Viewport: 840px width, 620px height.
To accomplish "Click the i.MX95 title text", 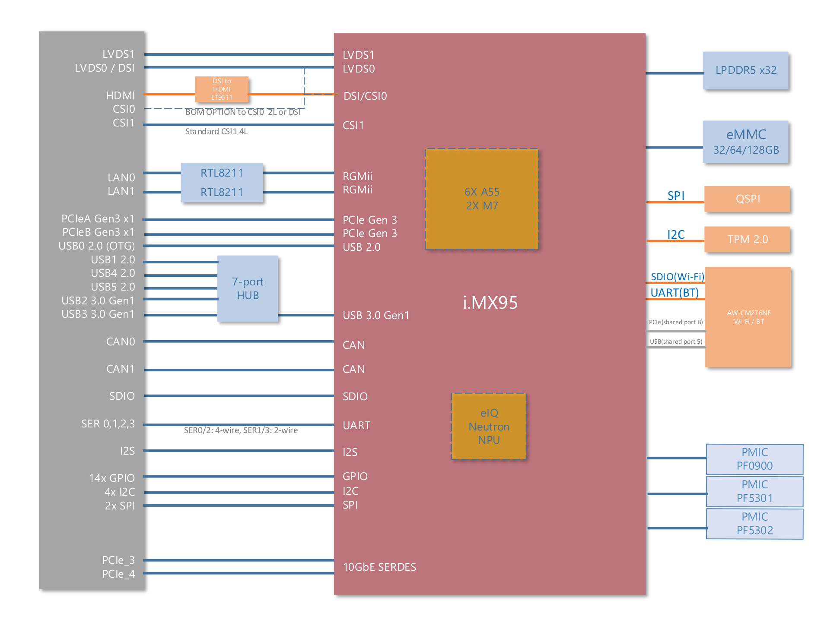I will pos(490,303).
